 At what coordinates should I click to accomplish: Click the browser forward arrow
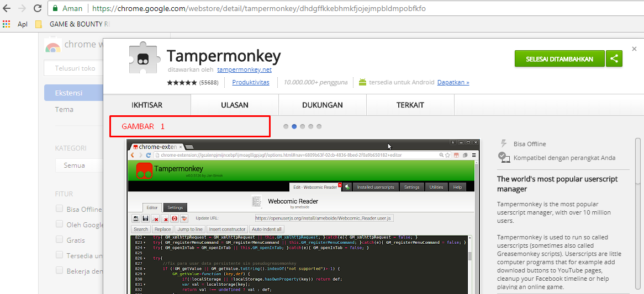coord(23,8)
